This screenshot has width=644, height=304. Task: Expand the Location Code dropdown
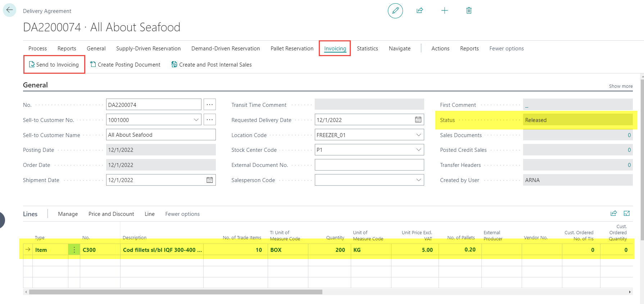tap(418, 135)
